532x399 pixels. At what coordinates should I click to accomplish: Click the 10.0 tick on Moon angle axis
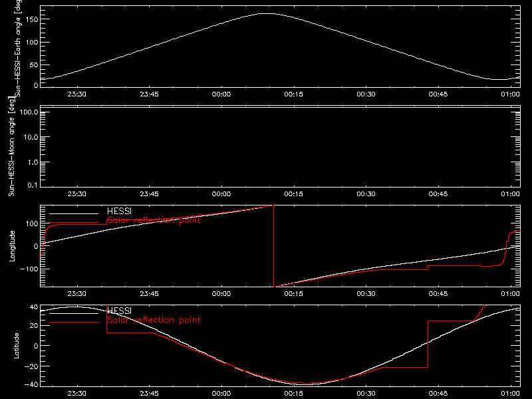coord(31,137)
